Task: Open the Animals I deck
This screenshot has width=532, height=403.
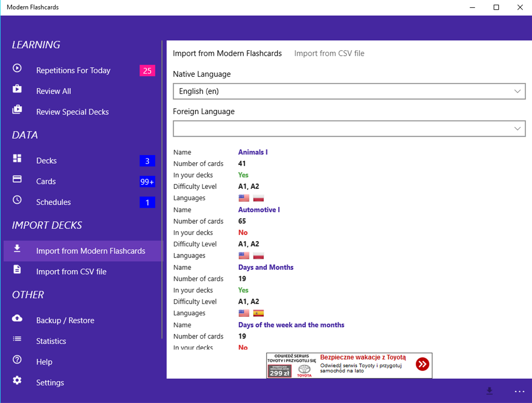Action: (x=253, y=152)
